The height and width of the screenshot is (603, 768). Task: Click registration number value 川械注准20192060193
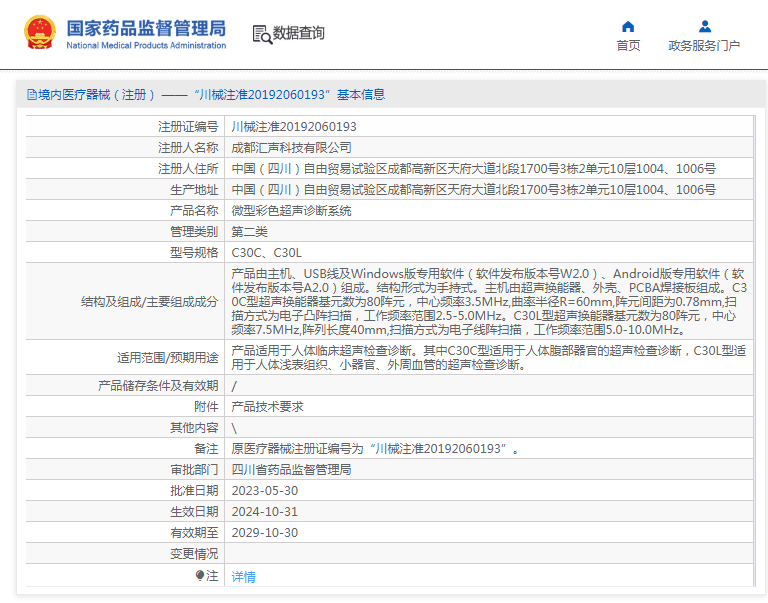[293, 127]
